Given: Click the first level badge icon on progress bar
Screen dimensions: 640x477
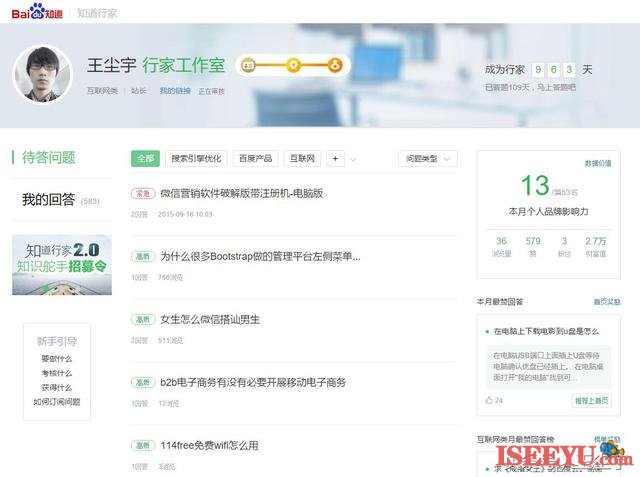Looking at the screenshot, I should point(248,65).
